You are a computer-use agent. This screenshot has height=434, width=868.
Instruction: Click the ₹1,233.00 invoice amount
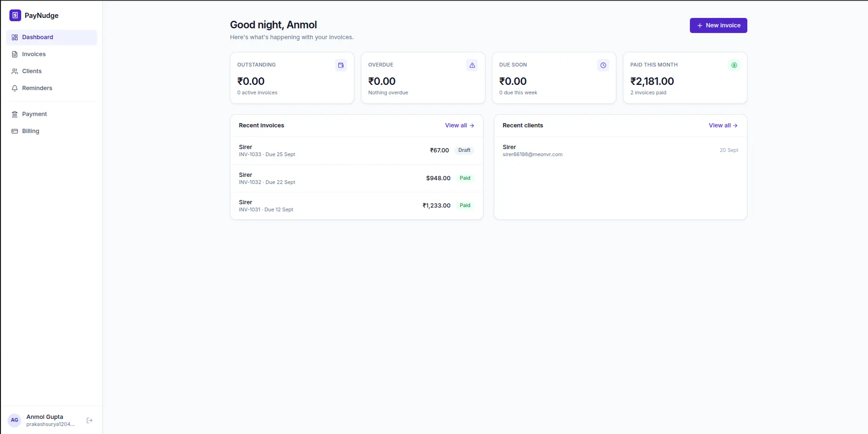coord(436,206)
